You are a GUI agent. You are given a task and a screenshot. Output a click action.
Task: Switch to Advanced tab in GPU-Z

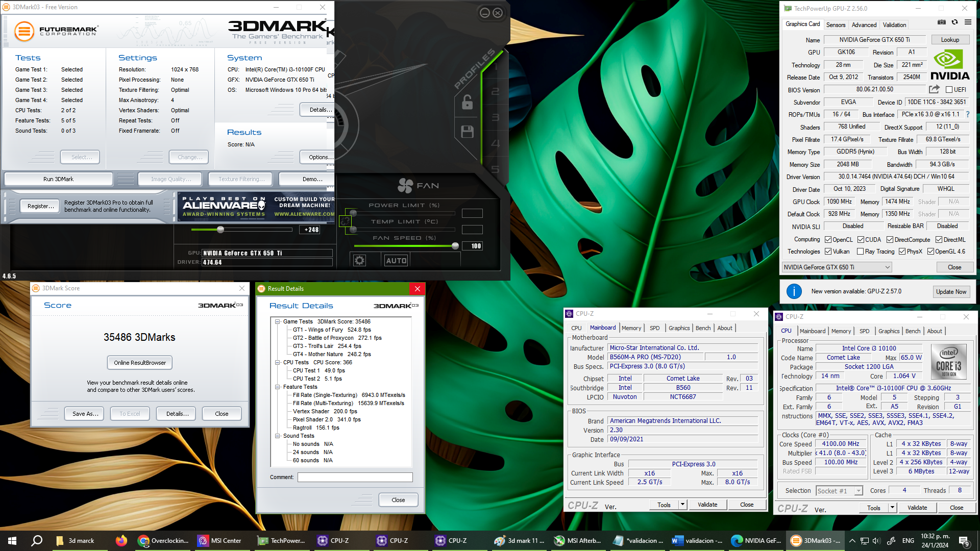click(x=864, y=24)
